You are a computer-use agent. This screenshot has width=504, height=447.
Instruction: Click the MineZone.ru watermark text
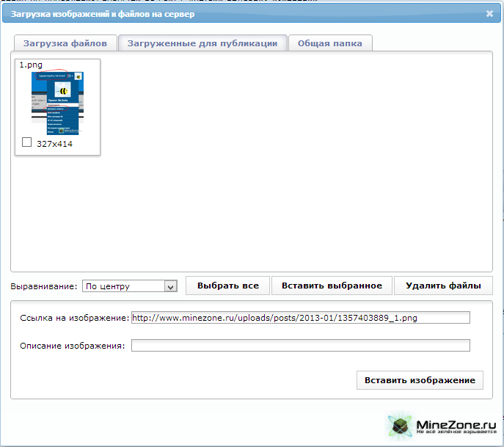pos(456,424)
